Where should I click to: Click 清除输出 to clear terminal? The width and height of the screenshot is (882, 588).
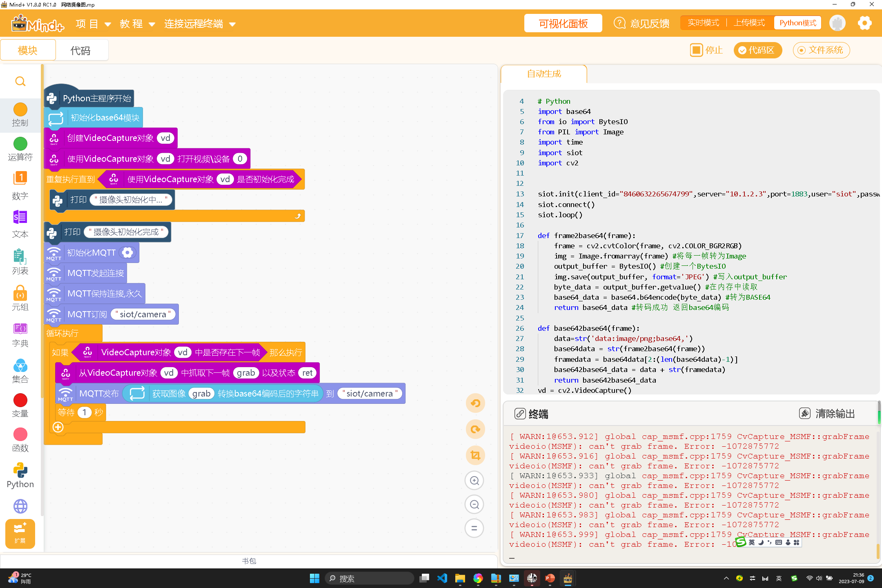(x=827, y=414)
